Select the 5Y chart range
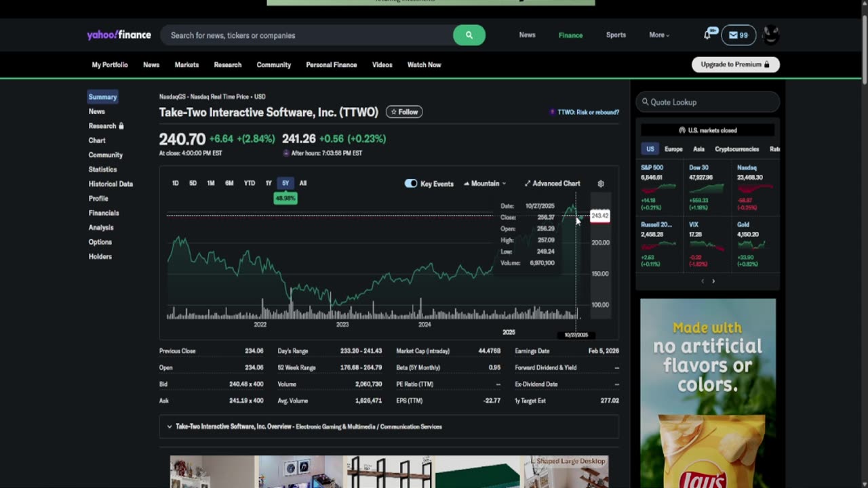 [x=285, y=183]
